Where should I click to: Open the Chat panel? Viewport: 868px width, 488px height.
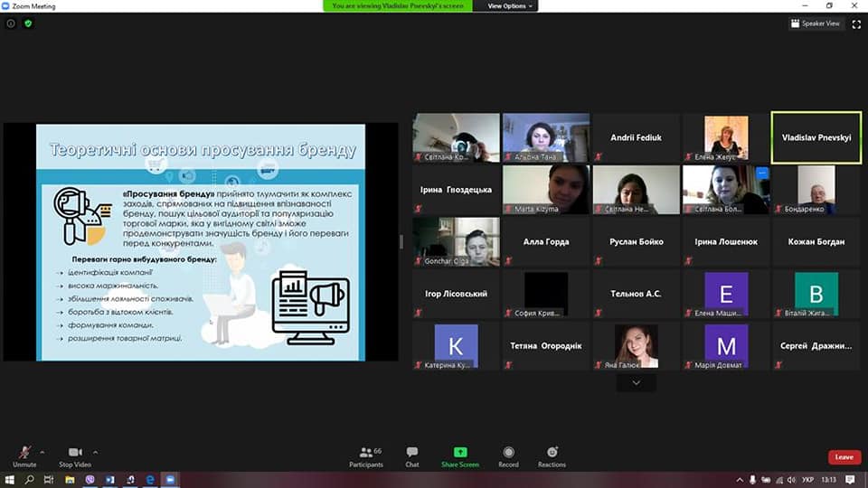pyautogui.click(x=412, y=455)
